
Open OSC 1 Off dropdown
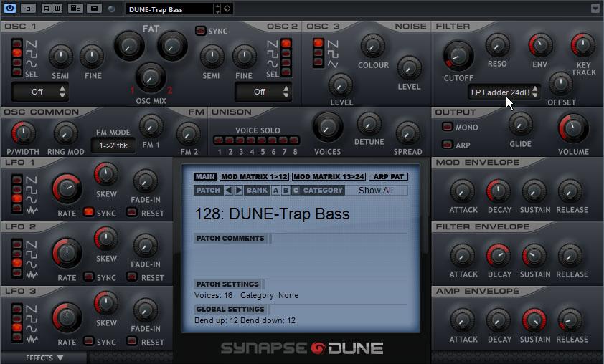pos(40,92)
